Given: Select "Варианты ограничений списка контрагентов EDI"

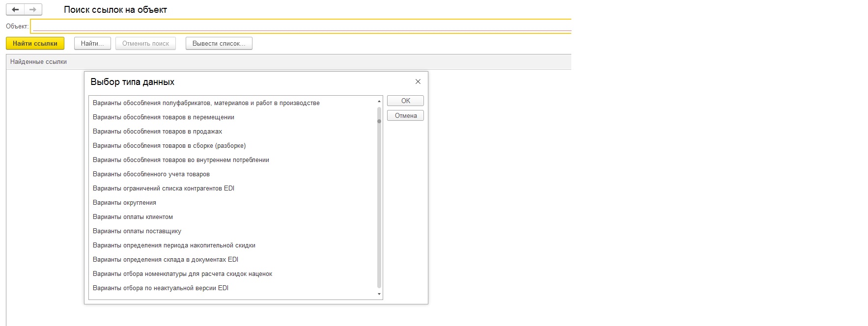Looking at the screenshot, I should (233, 188).
